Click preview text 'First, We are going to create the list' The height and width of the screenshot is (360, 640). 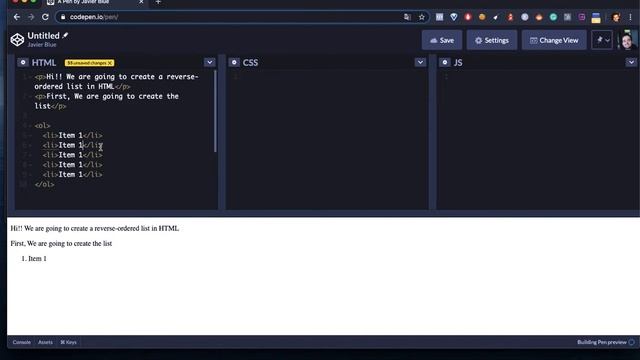(61, 244)
